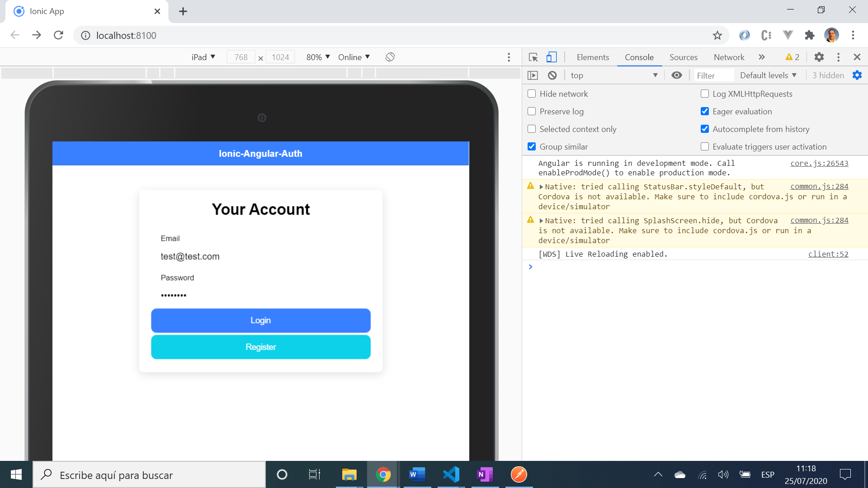This screenshot has height=488, width=868.
Task: Toggle the device toolbar icon
Action: tap(551, 57)
